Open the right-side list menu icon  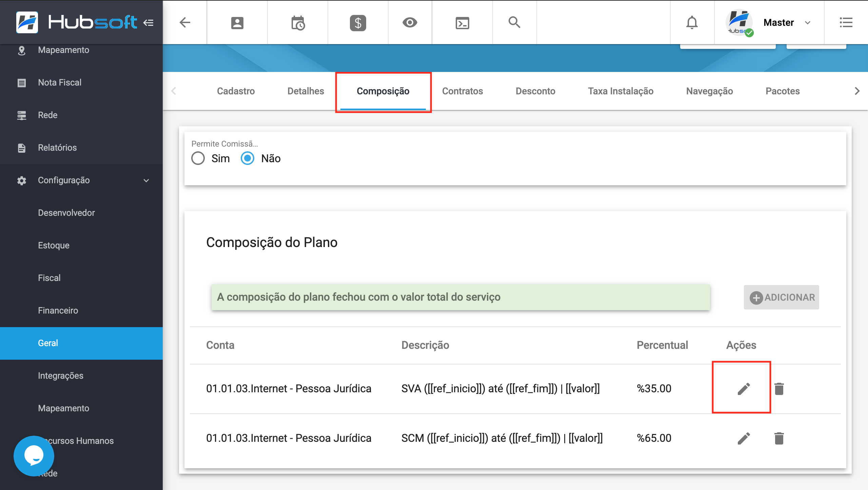(x=846, y=22)
